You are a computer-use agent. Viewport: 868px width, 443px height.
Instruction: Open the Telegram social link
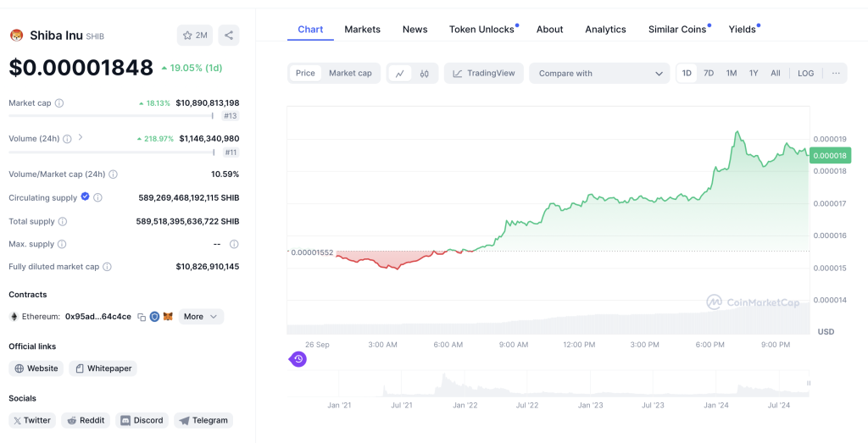[x=203, y=420]
